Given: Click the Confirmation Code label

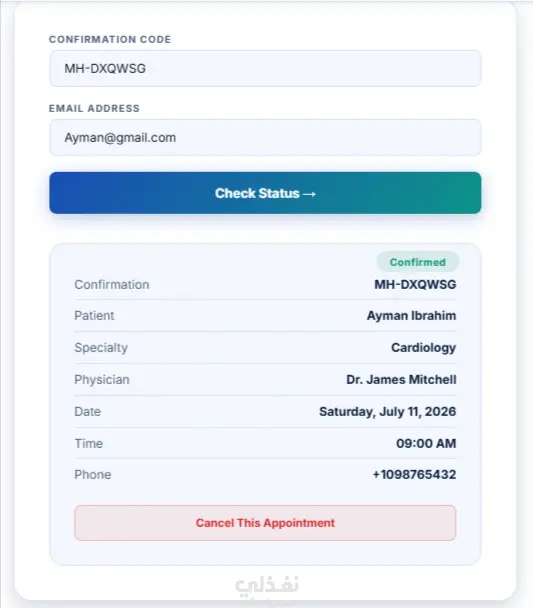Looking at the screenshot, I should 110,39.
